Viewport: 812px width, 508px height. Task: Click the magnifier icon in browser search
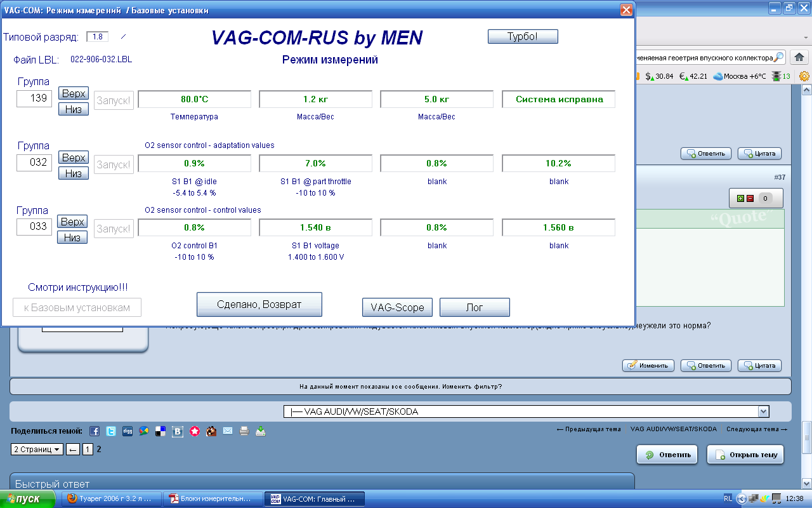(779, 57)
